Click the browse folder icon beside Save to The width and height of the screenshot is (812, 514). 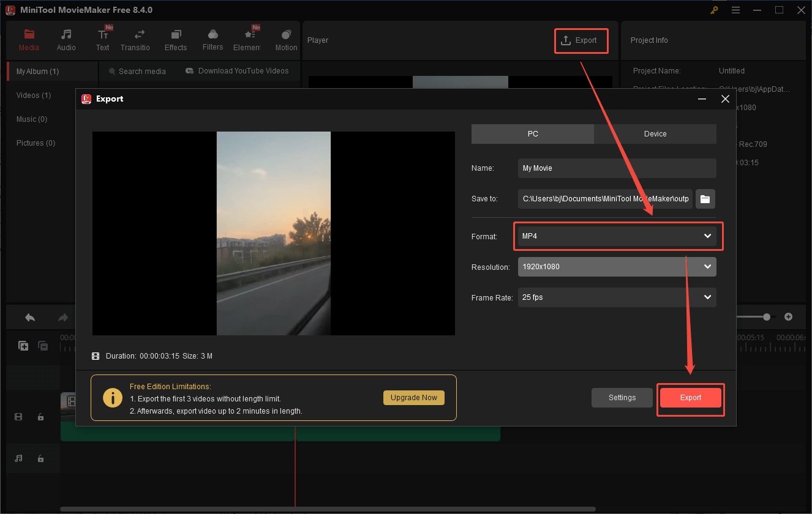[705, 198]
